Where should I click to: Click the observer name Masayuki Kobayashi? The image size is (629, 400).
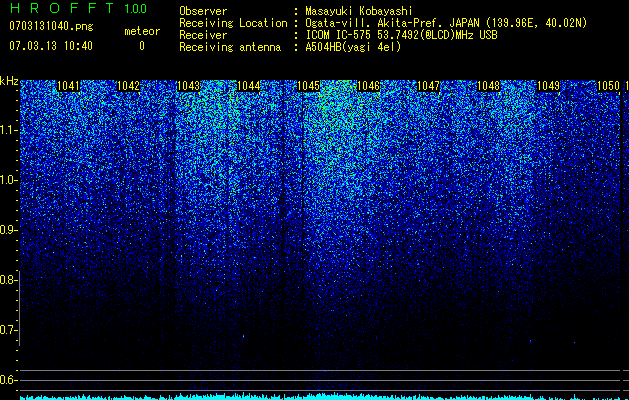[359, 11]
